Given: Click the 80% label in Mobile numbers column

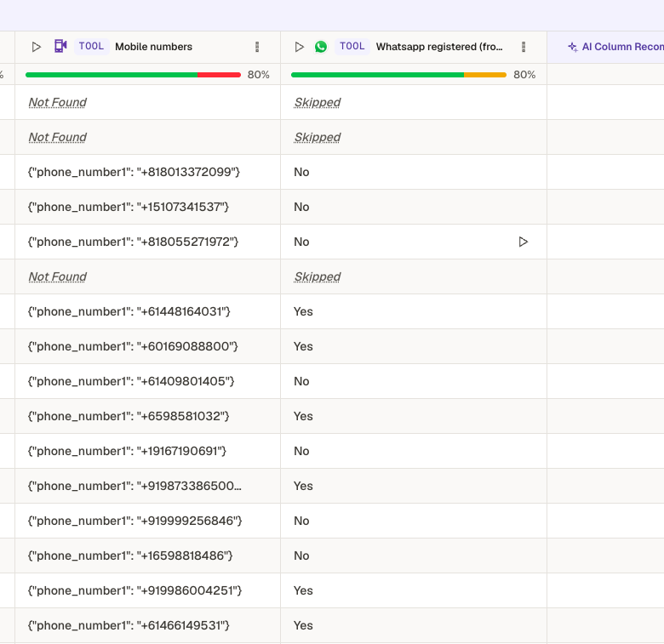Looking at the screenshot, I should [x=258, y=75].
